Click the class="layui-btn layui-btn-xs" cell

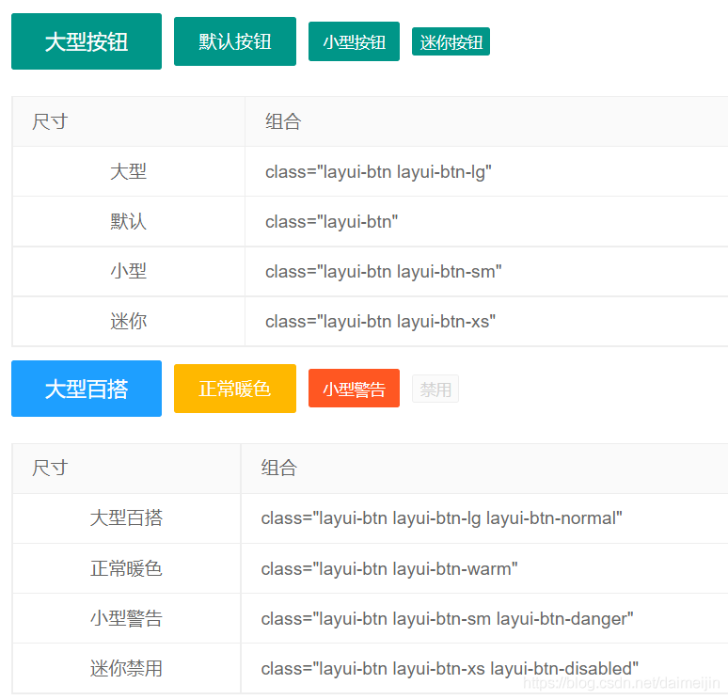[x=380, y=321]
